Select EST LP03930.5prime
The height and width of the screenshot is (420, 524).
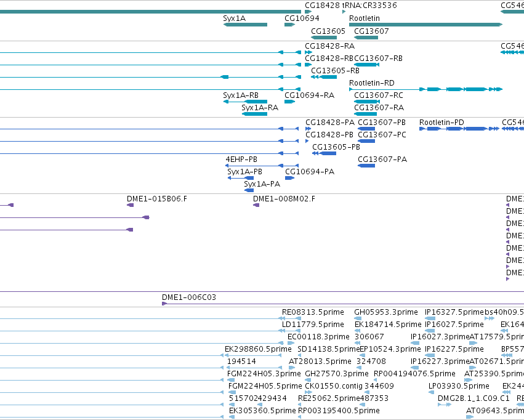tap(459, 386)
